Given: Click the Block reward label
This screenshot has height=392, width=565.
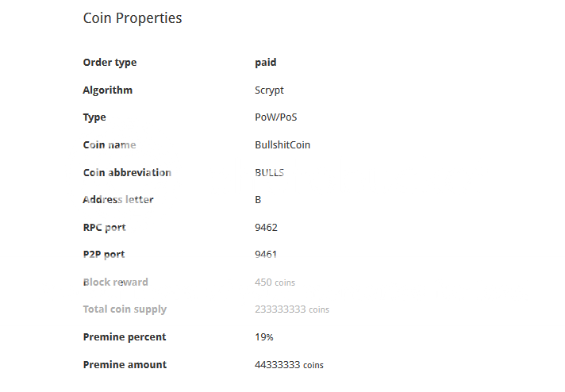Looking at the screenshot, I should [x=116, y=282].
